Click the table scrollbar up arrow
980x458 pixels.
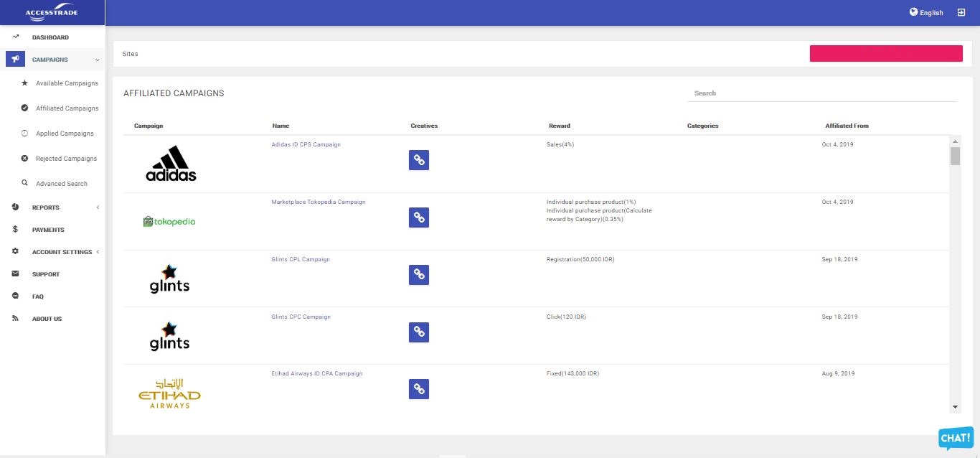pyautogui.click(x=955, y=141)
